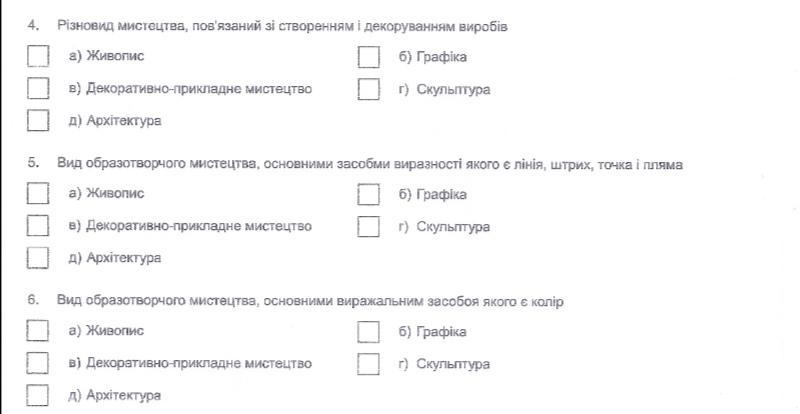Mark the Скульптура checkbox under question 5
Image resolution: width=800 pixels, height=414 pixels.
tap(368, 227)
